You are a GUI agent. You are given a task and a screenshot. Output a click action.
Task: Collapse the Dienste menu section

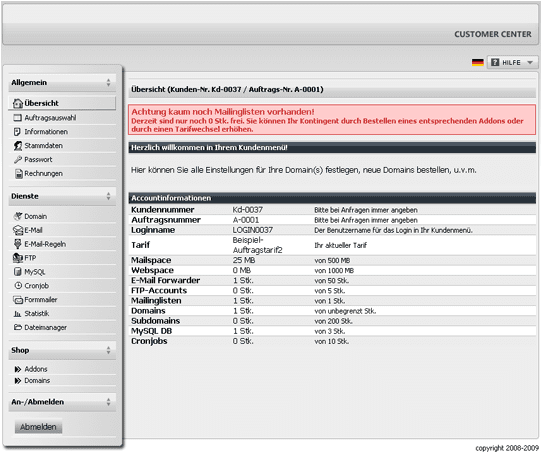pyautogui.click(x=108, y=196)
